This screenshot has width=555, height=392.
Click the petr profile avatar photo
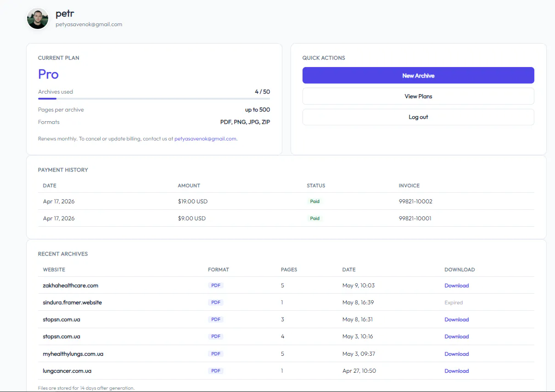point(38,18)
